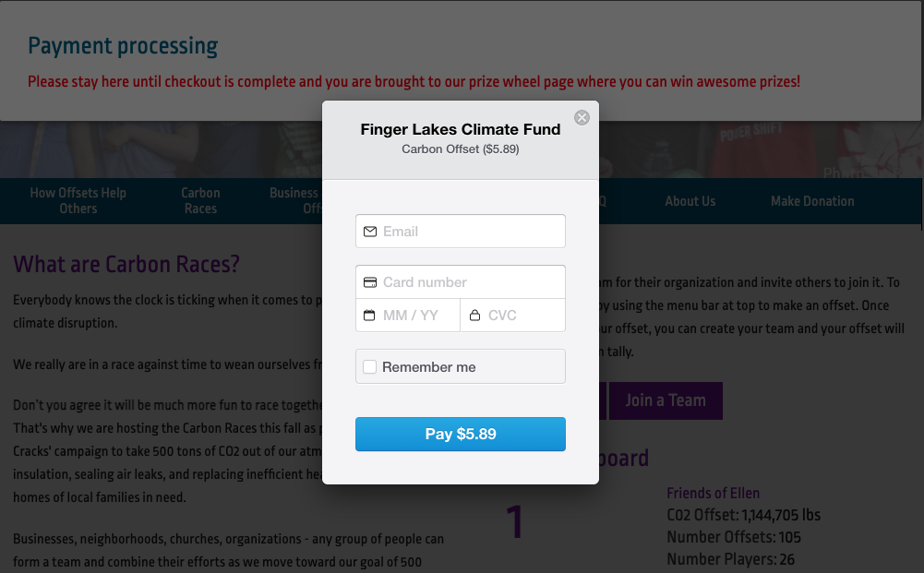Close the Stripe payment dialog
924x573 pixels.
tap(582, 118)
